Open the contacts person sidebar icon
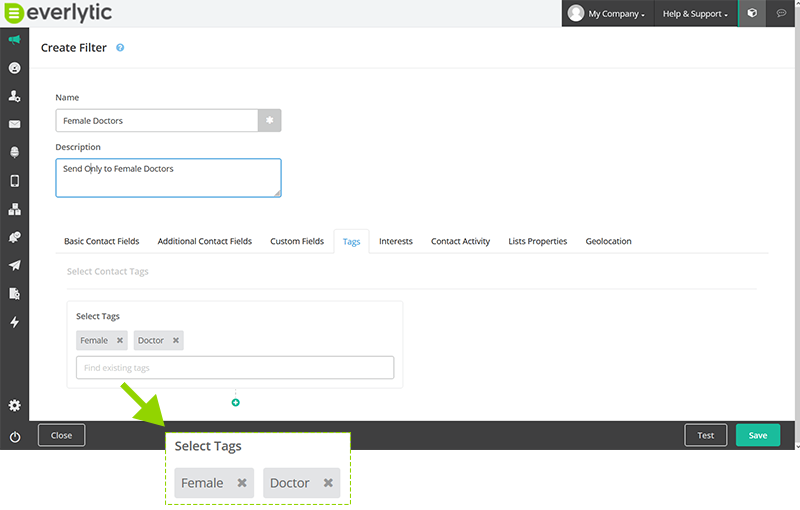This screenshot has width=800, height=510. coord(14,96)
